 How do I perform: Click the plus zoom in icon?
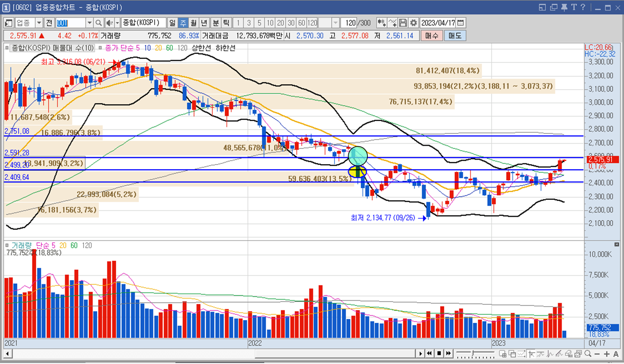(x=607, y=354)
